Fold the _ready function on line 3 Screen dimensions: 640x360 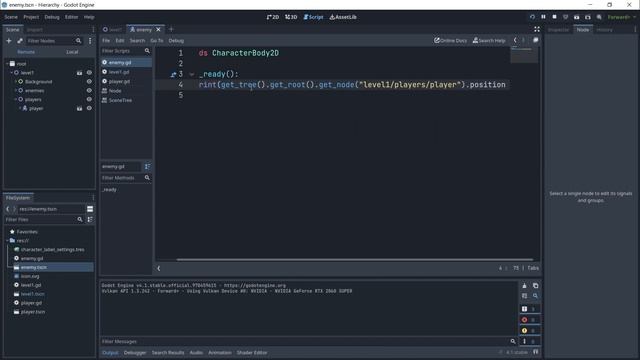tap(191, 74)
